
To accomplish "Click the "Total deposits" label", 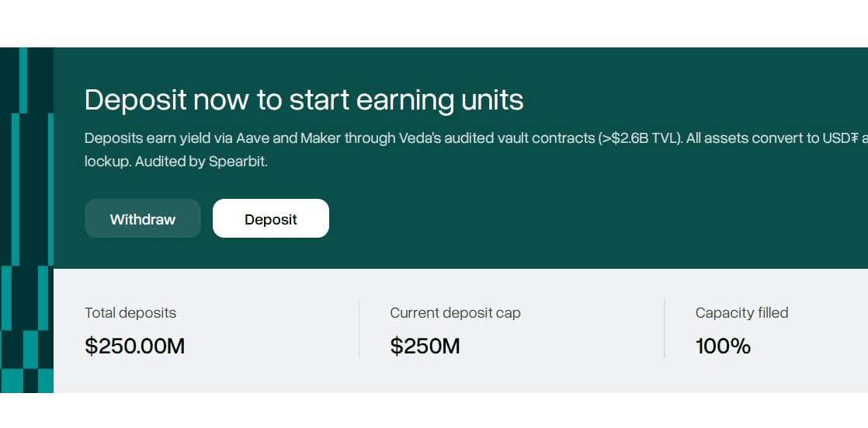I will click(130, 313).
